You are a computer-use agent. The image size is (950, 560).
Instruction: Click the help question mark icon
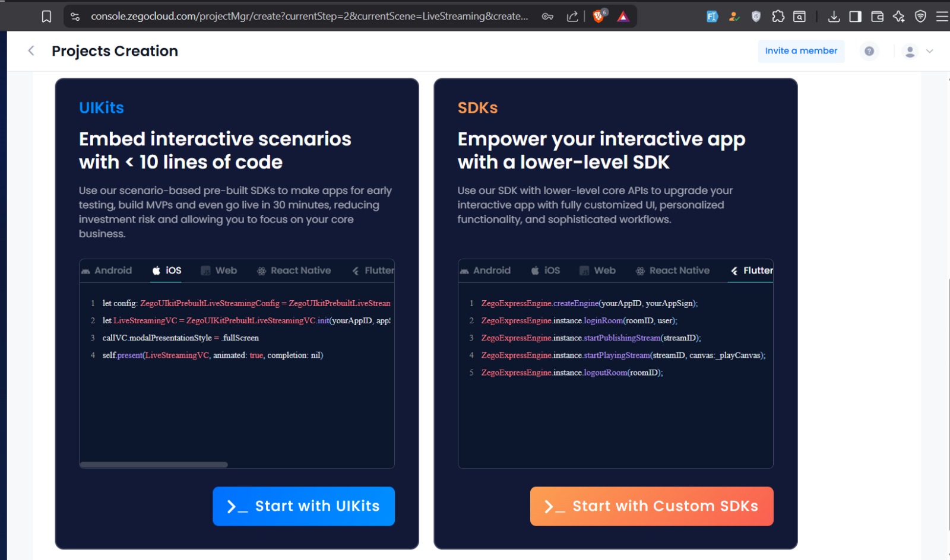pyautogui.click(x=869, y=51)
